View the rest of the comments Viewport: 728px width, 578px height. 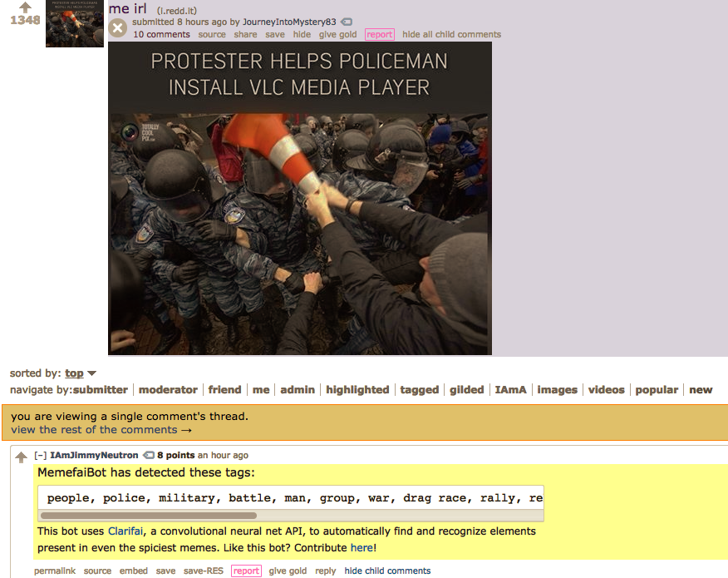(x=101, y=430)
